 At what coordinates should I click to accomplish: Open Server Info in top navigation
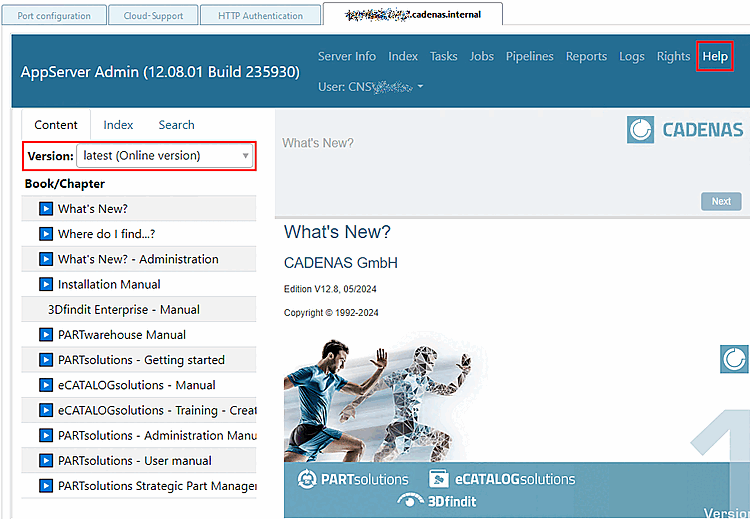[x=347, y=56]
